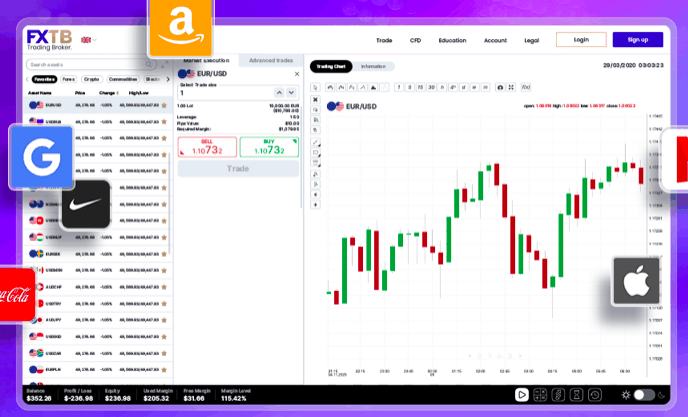Select the EUR/PLN asset row

98,370
